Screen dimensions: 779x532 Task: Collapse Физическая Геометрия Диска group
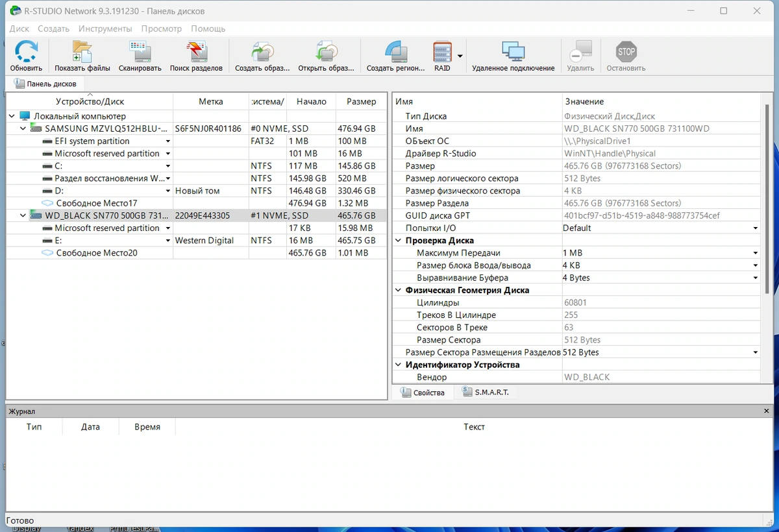[x=399, y=290]
